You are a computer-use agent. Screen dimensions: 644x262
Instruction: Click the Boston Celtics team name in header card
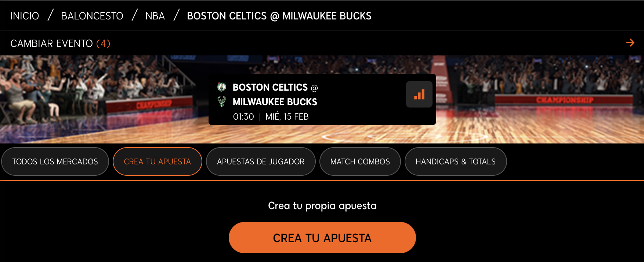pos(270,87)
